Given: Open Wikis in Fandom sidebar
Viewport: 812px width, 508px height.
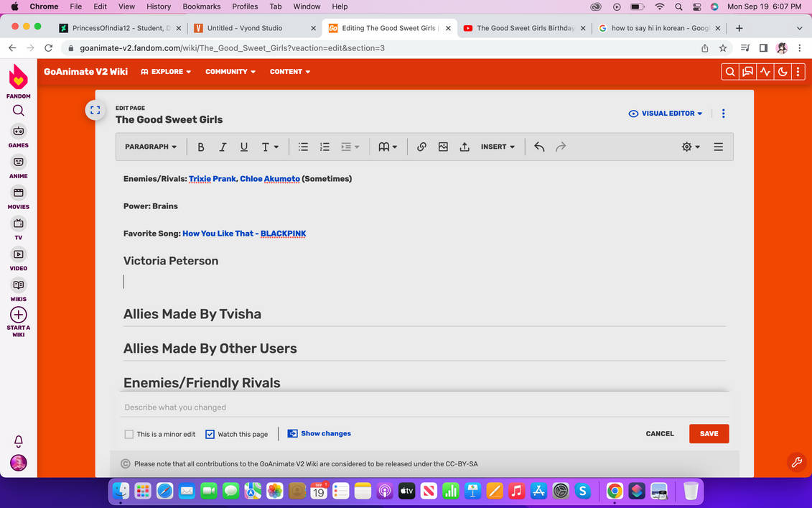Looking at the screenshot, I should (x=19, y=290).
